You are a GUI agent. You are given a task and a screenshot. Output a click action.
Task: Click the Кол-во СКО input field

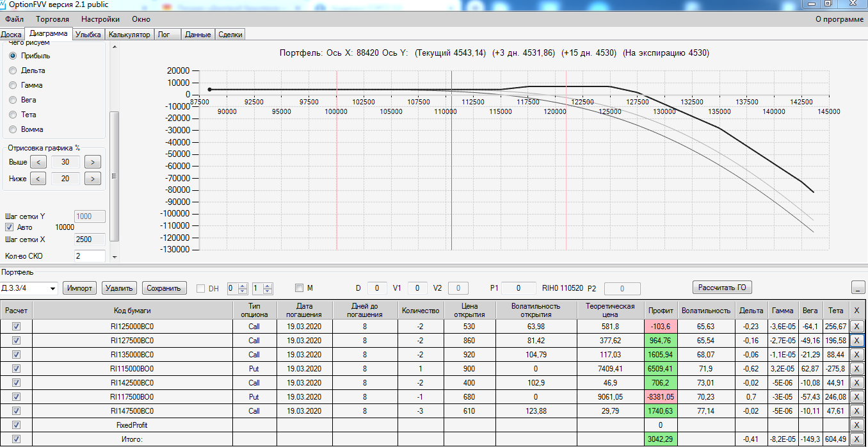point(90,256)
